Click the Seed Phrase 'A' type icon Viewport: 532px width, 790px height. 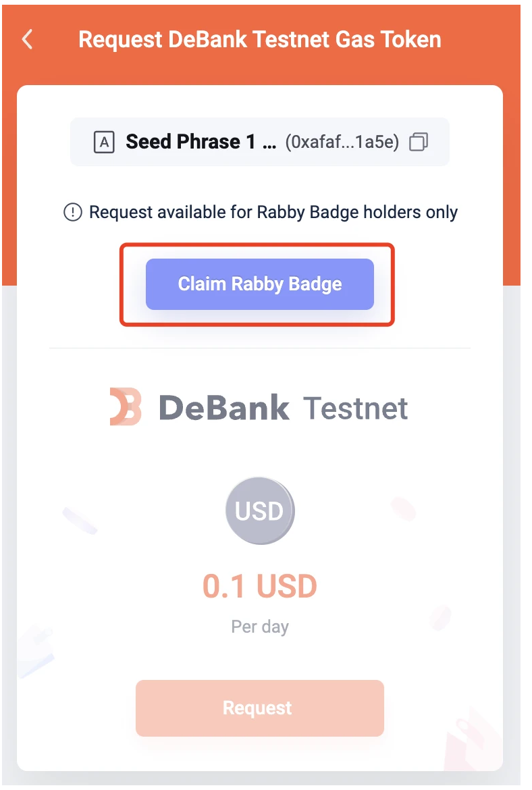click(104, 142)
